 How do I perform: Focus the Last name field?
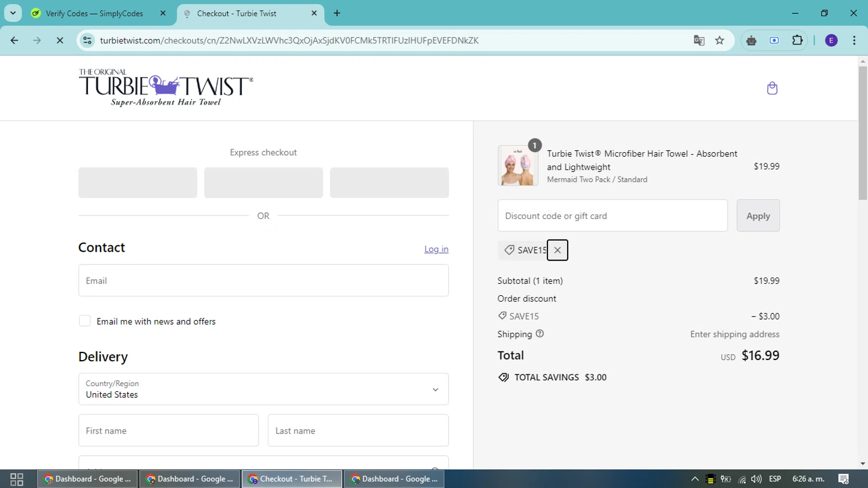click(x=358, y=430)
